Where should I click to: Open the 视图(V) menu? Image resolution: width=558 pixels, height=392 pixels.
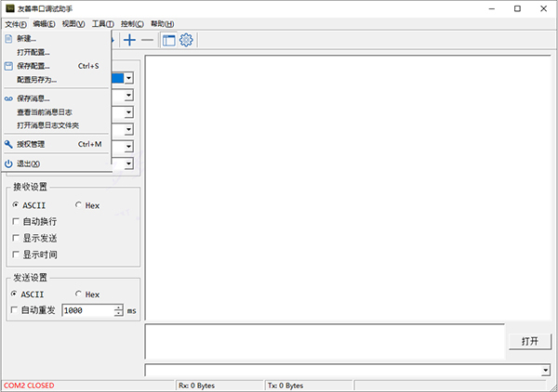73,24
